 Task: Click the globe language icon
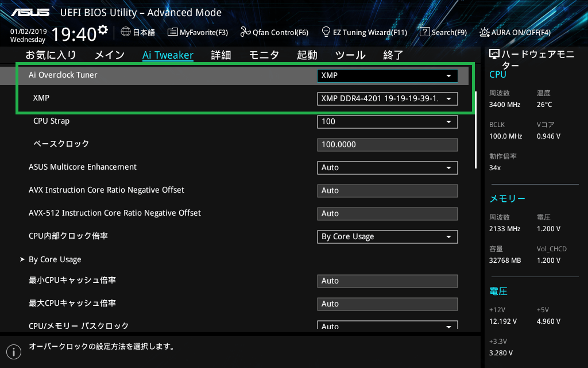tap(126, 32)
